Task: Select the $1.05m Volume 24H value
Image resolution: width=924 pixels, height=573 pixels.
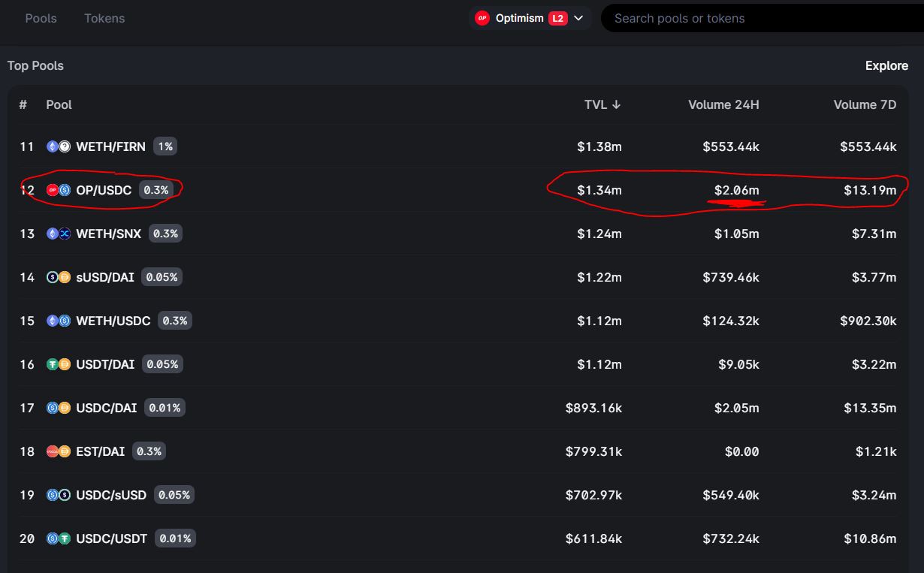Action: coord(737,234)
